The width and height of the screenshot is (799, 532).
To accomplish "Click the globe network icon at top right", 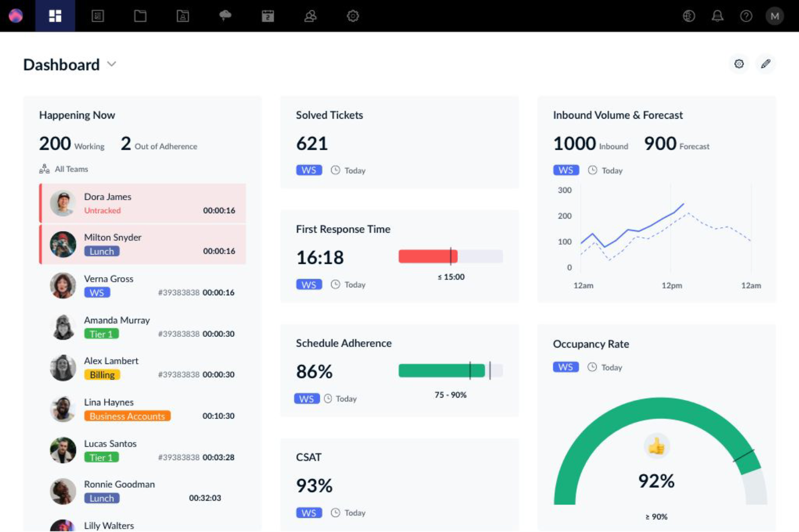I will (689, 16).
